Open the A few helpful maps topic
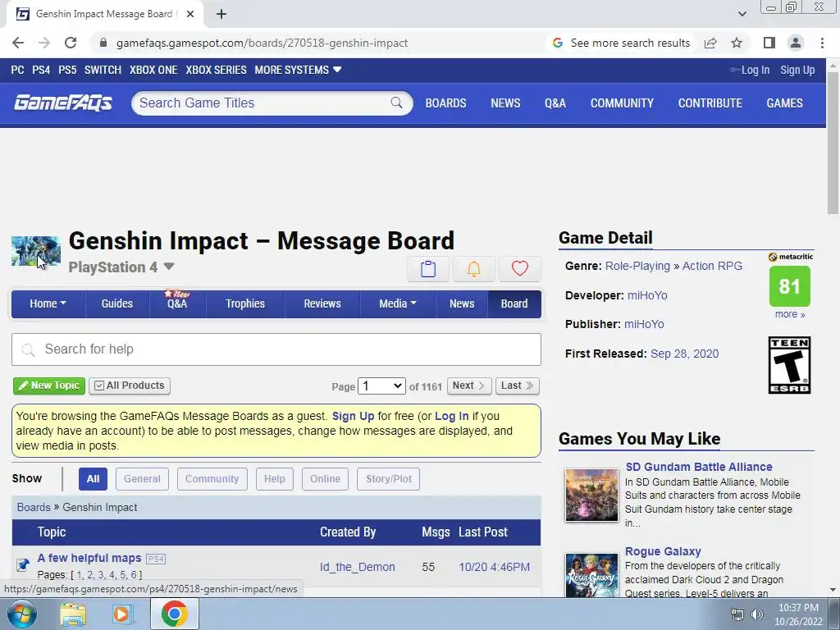 click(89, 558)
